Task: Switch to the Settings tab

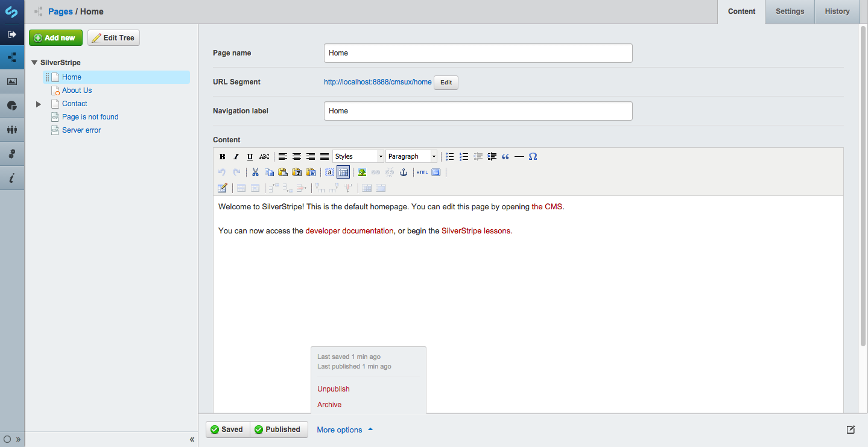Action: (x=790, y=11)
